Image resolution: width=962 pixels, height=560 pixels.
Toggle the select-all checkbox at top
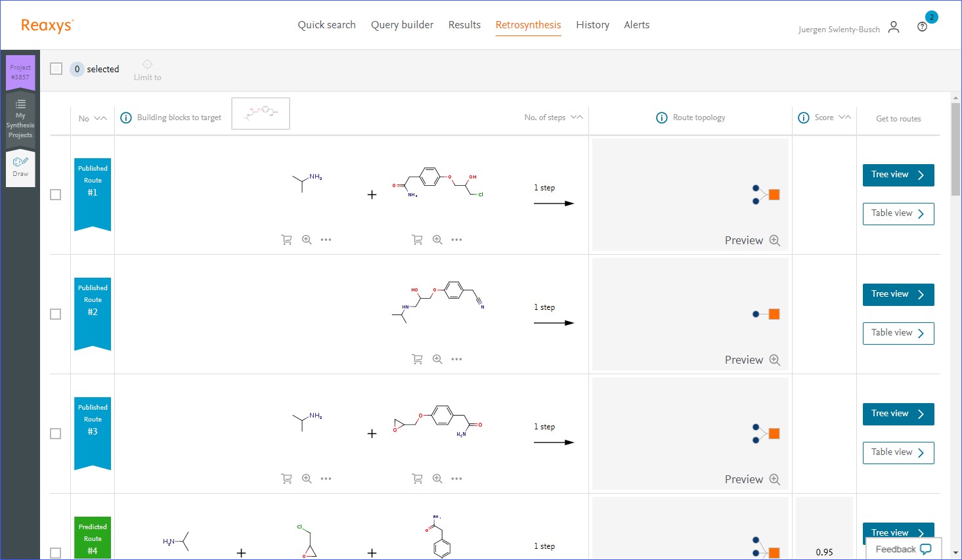[56, 69]
